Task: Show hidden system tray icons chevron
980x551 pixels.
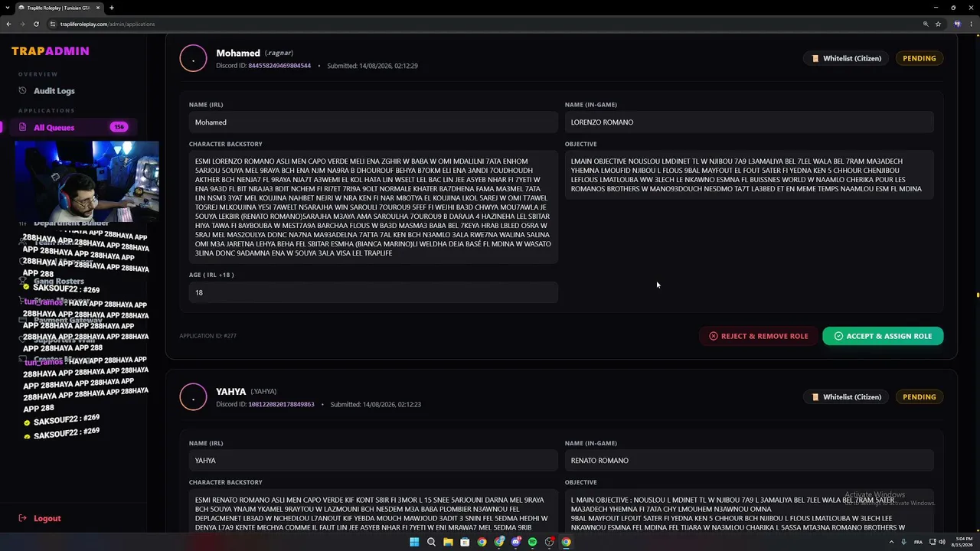Action: click(x=890, y=542)
